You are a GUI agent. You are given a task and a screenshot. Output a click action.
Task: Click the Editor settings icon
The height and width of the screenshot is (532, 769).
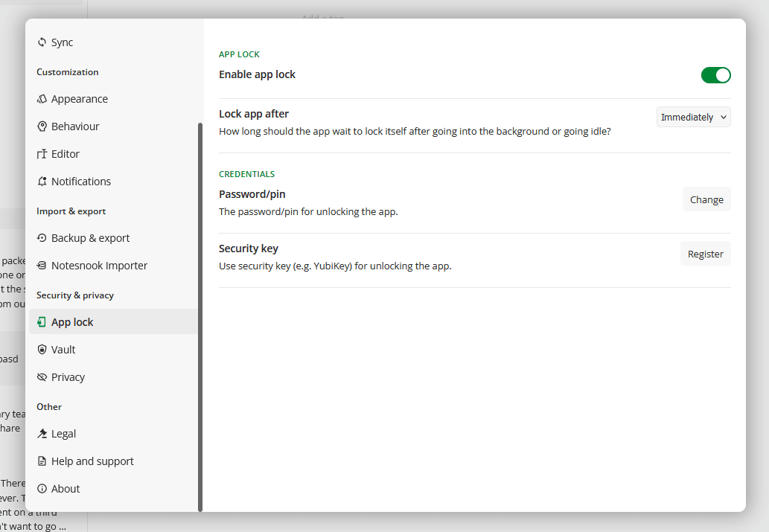(42, 153)
